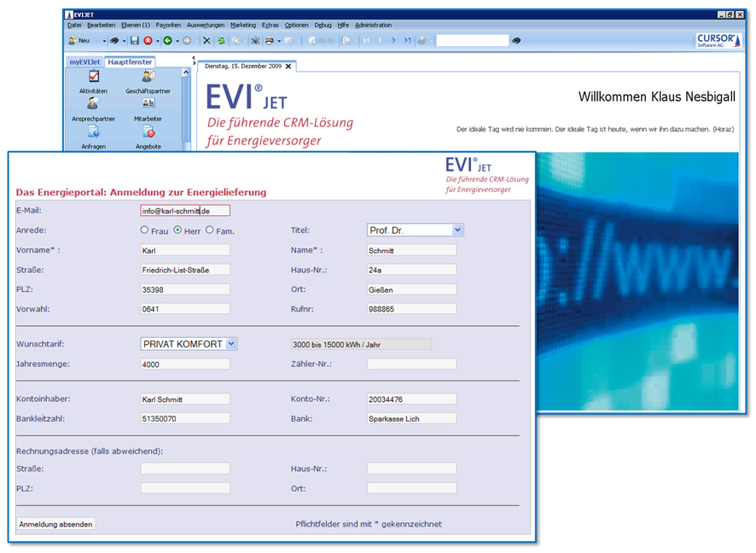
Task: Open Geschäftspartner from the sidebar
Action: 148,81
